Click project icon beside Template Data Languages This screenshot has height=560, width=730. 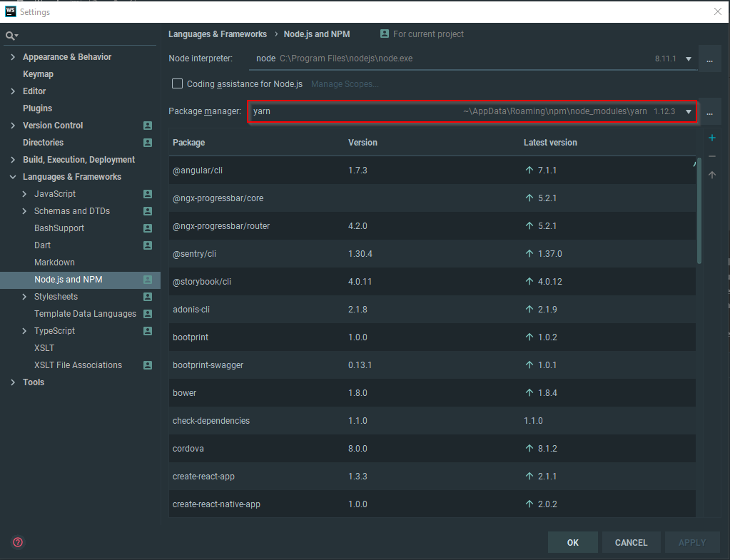click(148, 314)
